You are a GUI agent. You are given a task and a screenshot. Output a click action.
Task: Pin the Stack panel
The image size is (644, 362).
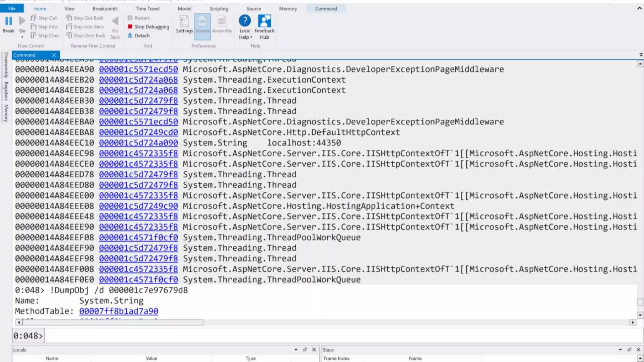[x=629, y=349]
